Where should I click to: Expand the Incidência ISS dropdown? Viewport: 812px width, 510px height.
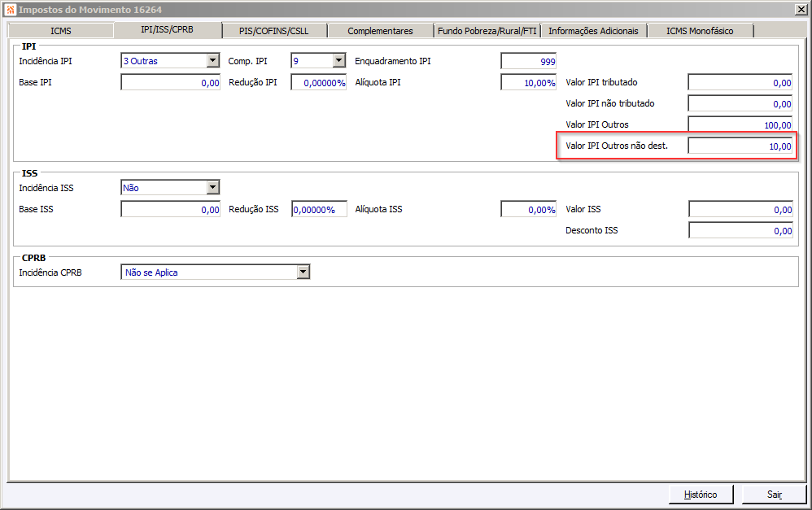point(213,187)
